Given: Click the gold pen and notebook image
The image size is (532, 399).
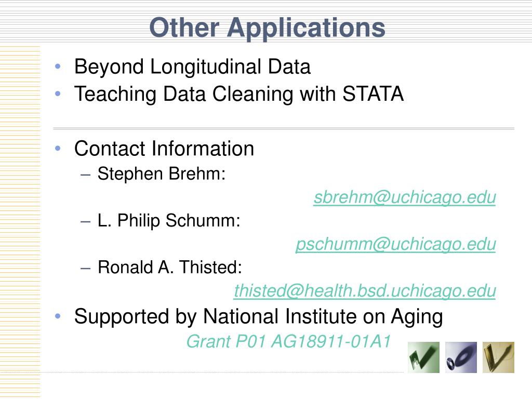Looking at the screenshot, I should click(498, 357).
